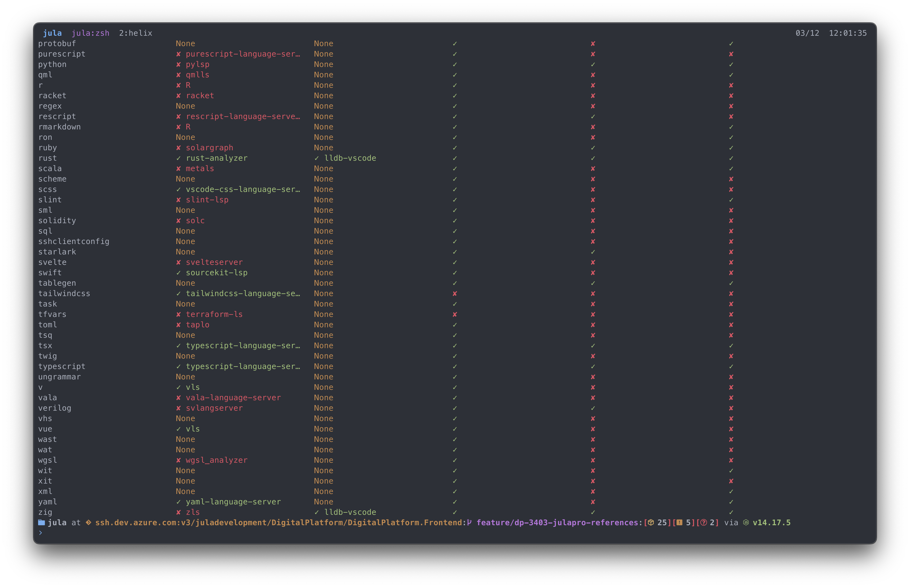Click the only red cross in starlark row
The image size is (910, 588).
[x=731, y=252]
